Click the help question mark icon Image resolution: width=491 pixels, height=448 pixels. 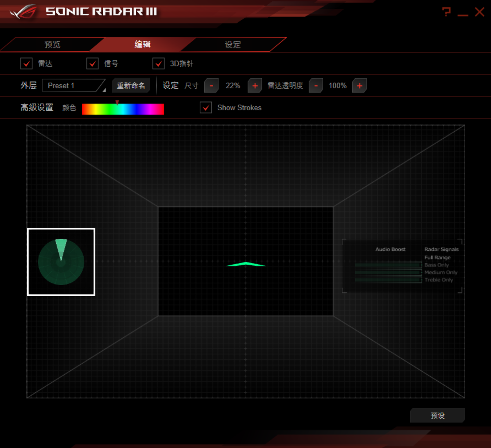[446, 12]
